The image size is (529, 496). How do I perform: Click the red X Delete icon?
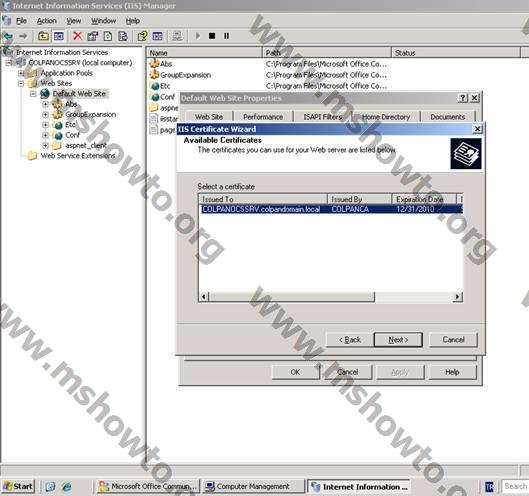pyautogui.click(x=78, y=36)
